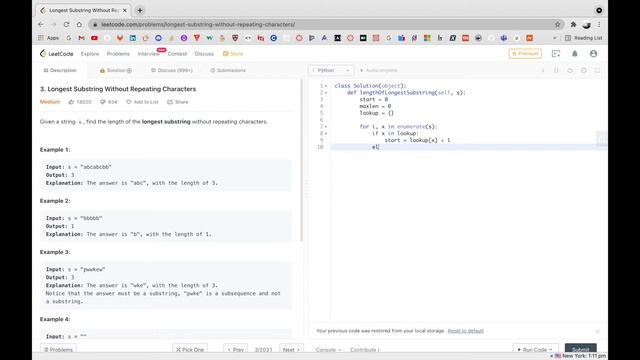Click the editor fullscreen icon
640x360 pixels.
(x=597, y=71)
